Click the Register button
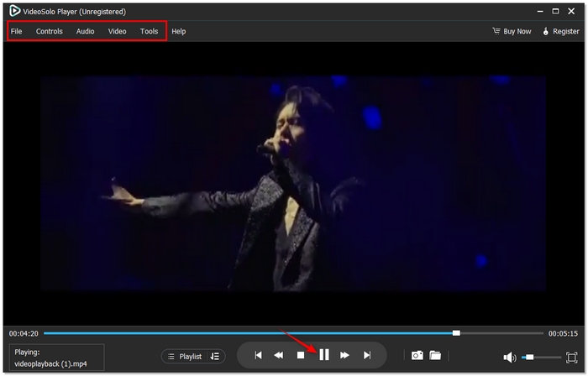 560,32
